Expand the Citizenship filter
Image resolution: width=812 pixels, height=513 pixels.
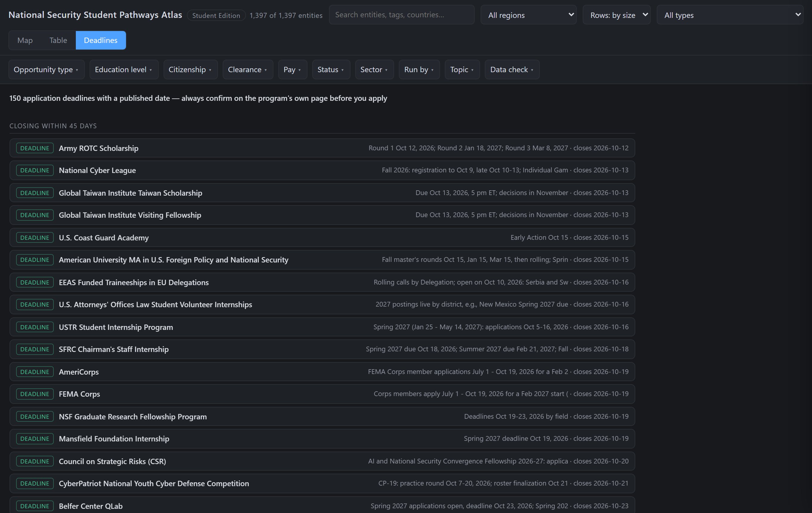[x=190, y=70]
